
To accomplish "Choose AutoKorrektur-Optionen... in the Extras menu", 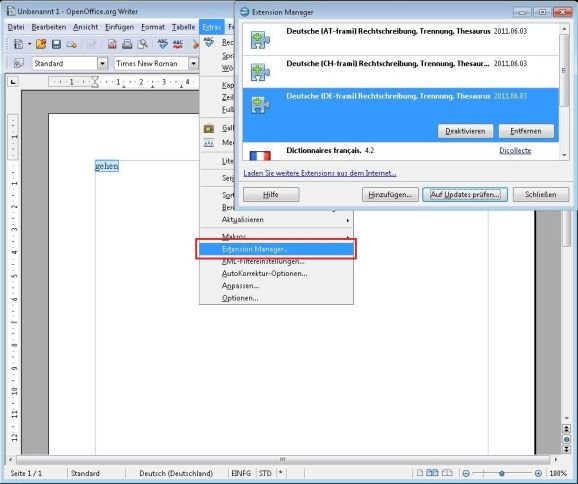I will [x=276, y=274].
